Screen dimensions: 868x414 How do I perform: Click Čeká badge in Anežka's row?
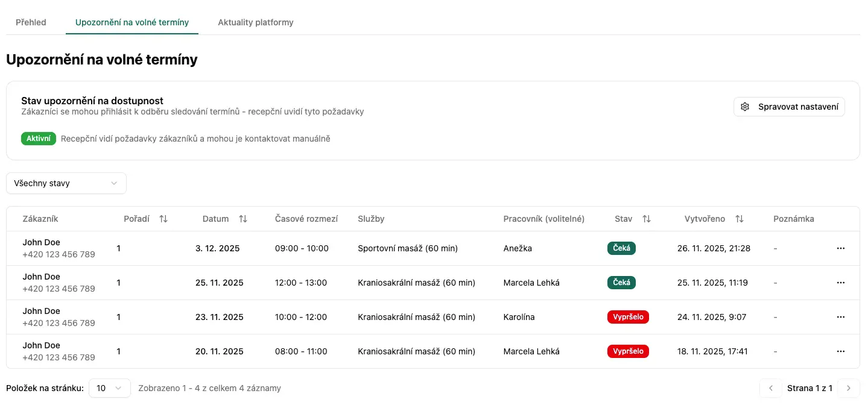click(x=621, y=248)
